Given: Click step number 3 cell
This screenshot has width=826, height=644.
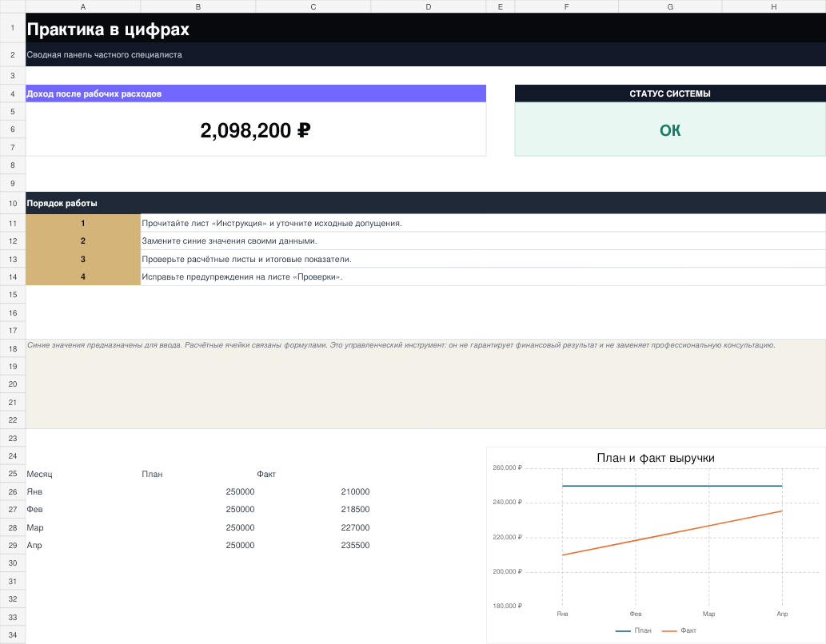Looking at the screenshot, I should pyautogui.click(x=82, y=259).
